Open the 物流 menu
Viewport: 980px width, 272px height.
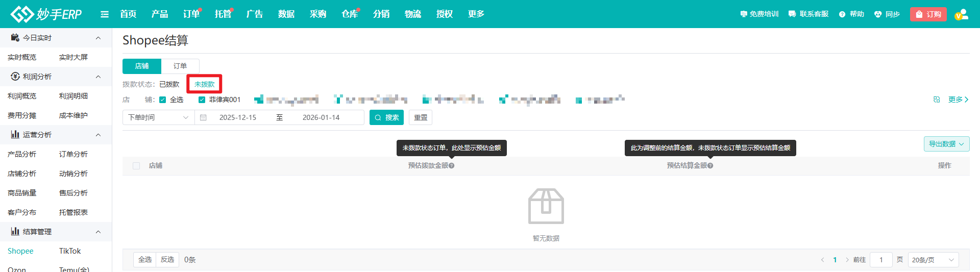pyautogui.click(x=413, y=14)
